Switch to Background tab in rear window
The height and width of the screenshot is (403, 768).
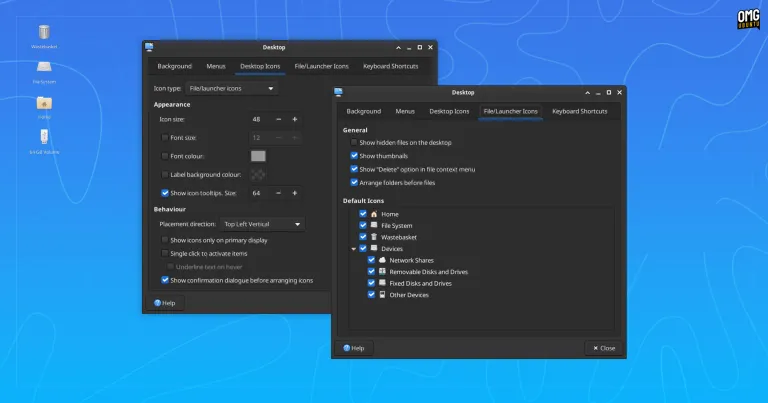pyautogui.click(x=174, y=66)
